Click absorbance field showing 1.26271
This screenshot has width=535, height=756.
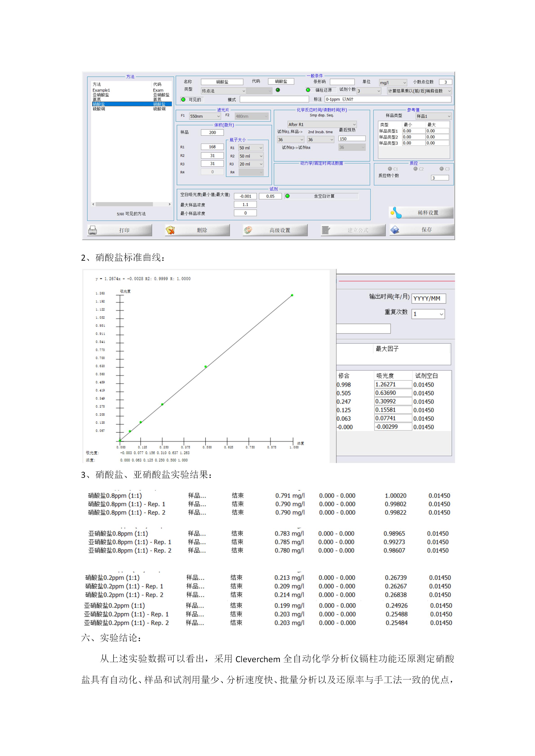click(x=393, y=384)
